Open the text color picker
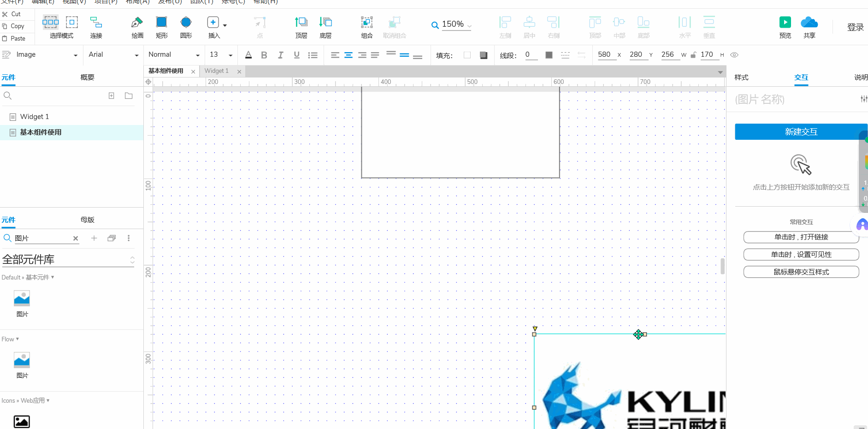Image resolution: width=868 pixels, height=429 pixels. point(248,55)
